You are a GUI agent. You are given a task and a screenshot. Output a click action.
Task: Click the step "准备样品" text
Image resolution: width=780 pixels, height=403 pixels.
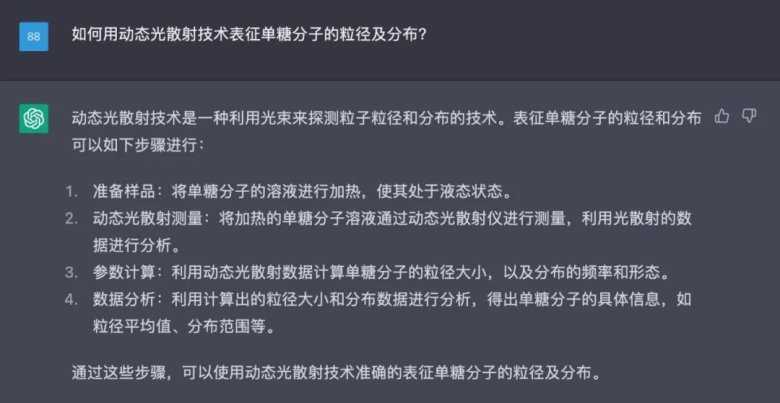click(x=116, y=191)
